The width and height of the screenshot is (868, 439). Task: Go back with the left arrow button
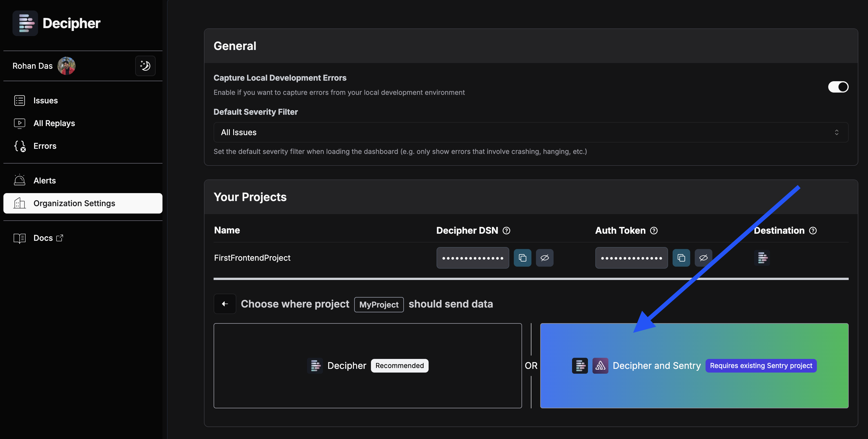[x=225, y=304]
